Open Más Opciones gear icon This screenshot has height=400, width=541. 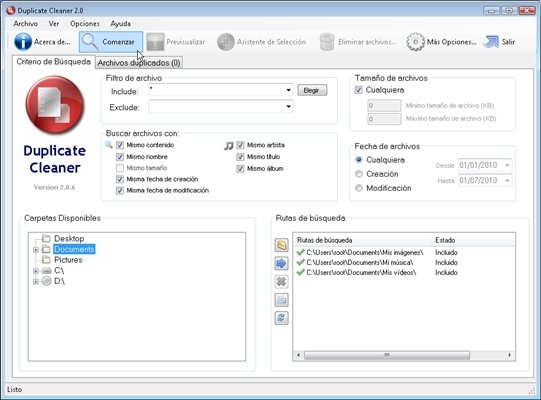[x=415, y=42]
